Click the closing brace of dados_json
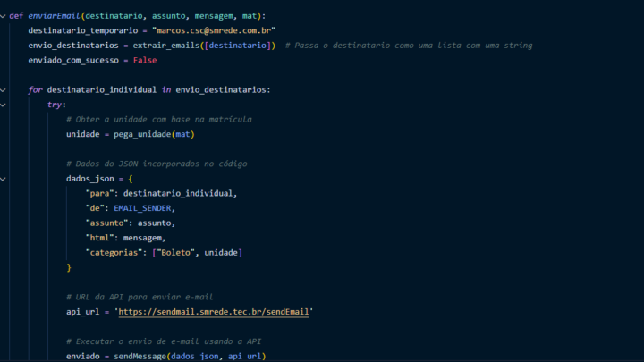The width and height of the screenshot is (644, 362). (x=69, y=267)
